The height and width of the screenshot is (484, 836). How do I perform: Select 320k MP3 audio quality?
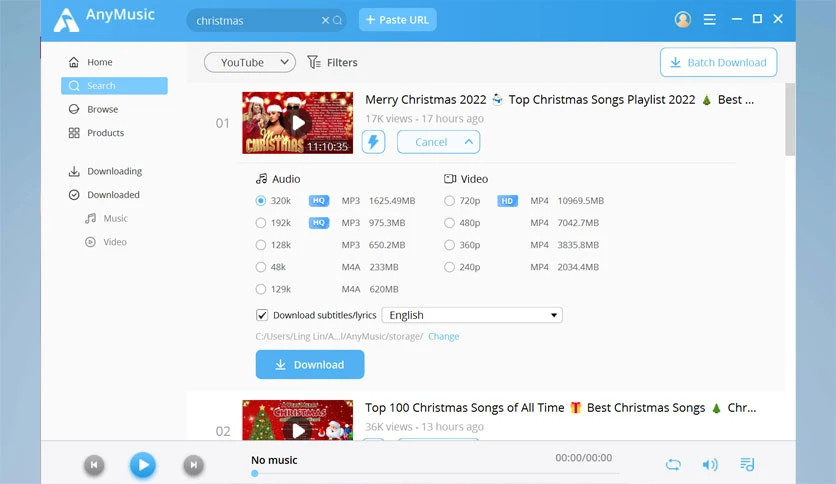point(261,201)
